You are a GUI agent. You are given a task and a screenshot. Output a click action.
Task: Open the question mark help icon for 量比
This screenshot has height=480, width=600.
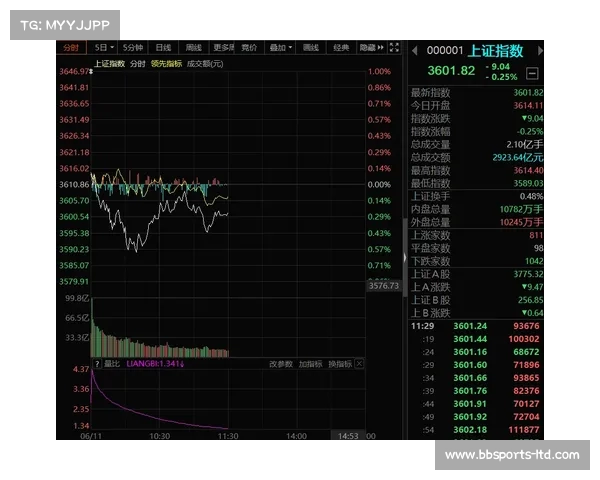[x=97, y=364]
